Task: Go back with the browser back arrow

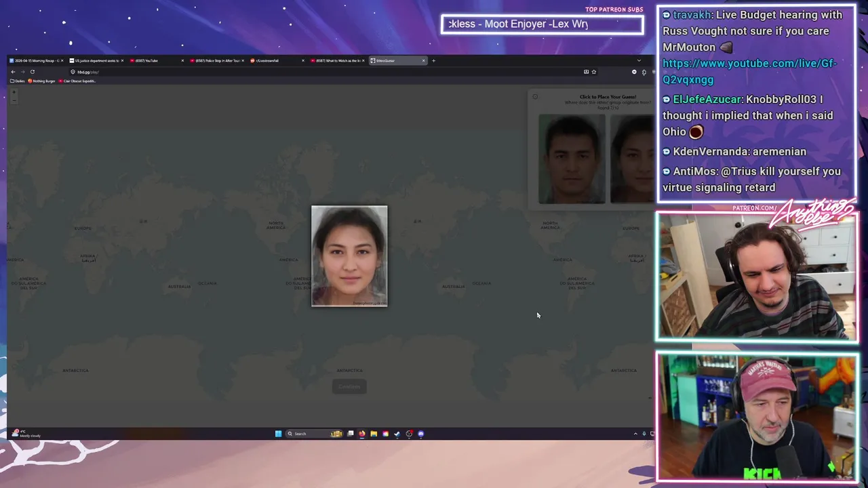Action: coord(13,72)
